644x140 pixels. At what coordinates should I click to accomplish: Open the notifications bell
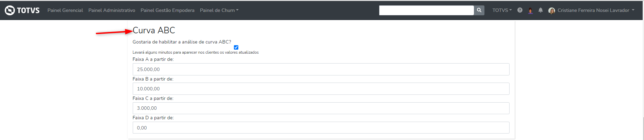coord(540,10)
